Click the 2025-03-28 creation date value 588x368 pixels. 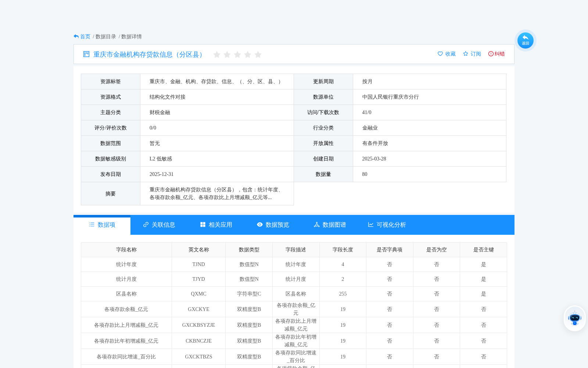[x=374, y=159]
